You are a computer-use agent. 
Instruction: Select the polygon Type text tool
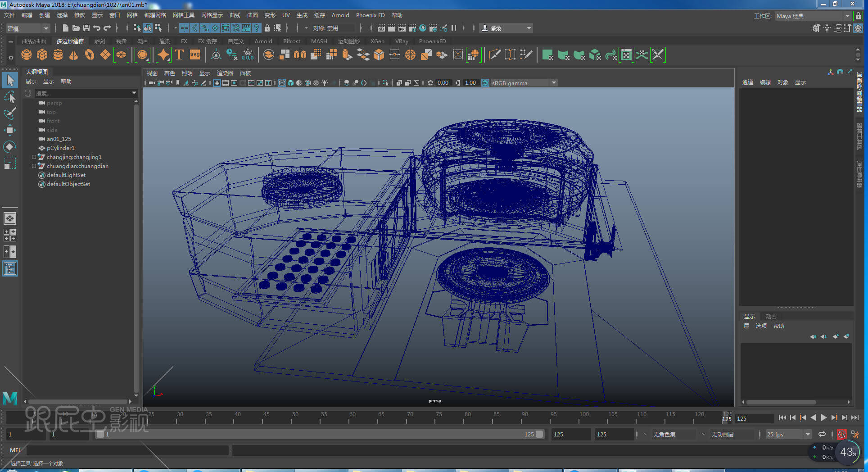click(179, 55)
